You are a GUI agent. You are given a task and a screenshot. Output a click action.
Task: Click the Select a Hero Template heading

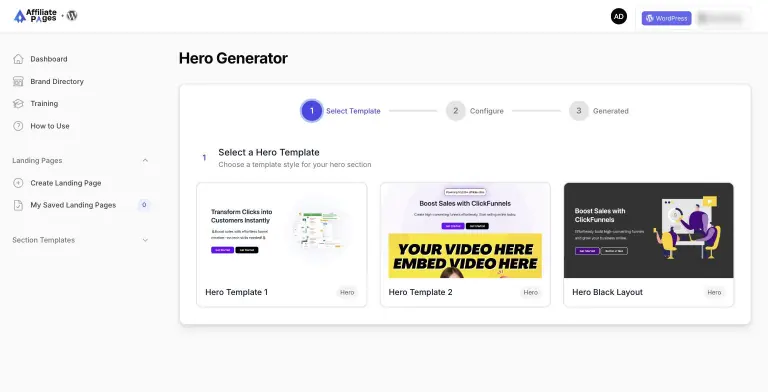point(269,152)
